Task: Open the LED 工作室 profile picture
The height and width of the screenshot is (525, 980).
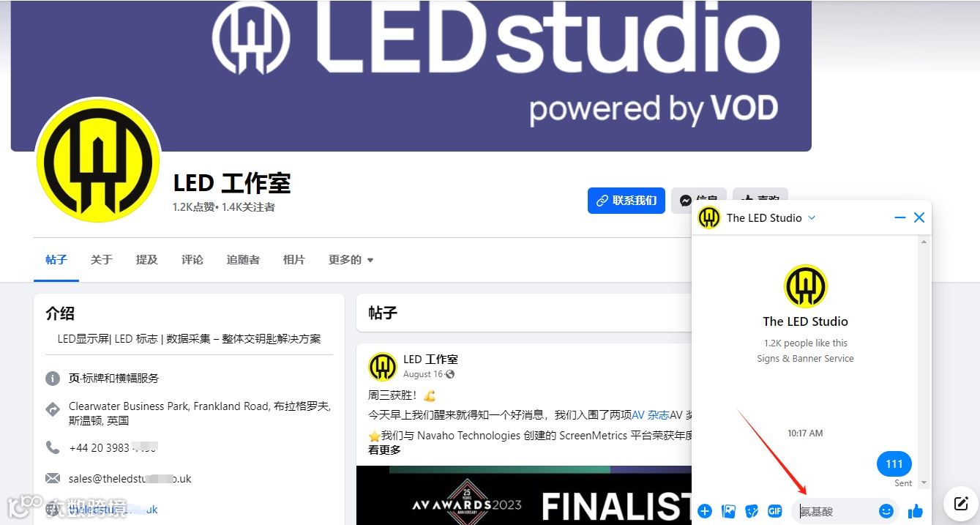Action: 98,161
